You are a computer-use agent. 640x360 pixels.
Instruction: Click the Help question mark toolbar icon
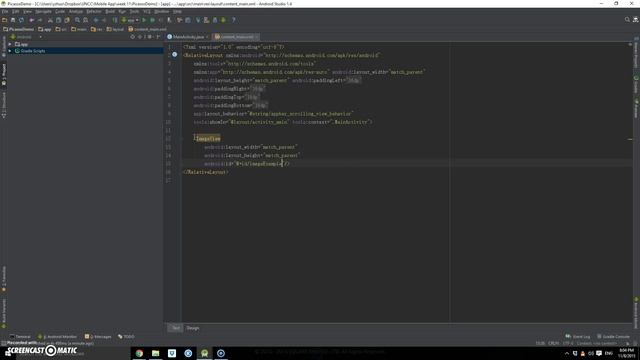pyautogui.click(x=233, y=20)
